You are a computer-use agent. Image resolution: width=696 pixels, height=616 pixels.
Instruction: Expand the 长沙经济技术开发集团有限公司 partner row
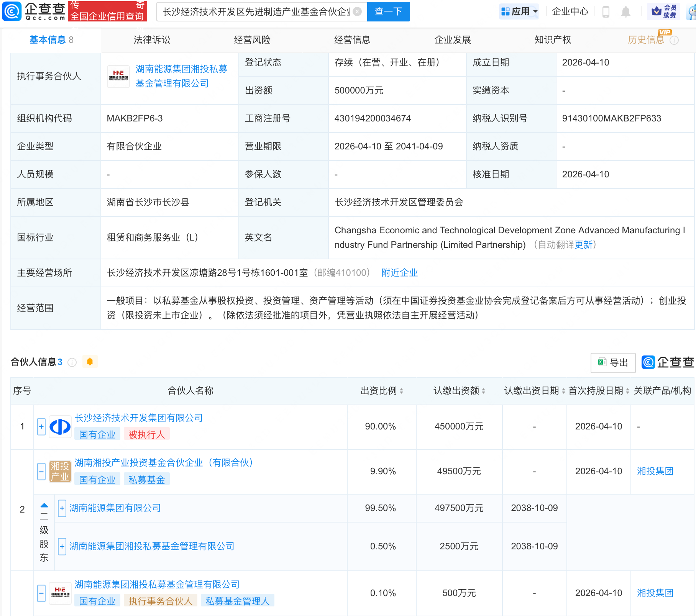pyautogui.click(x=41, y=426)
